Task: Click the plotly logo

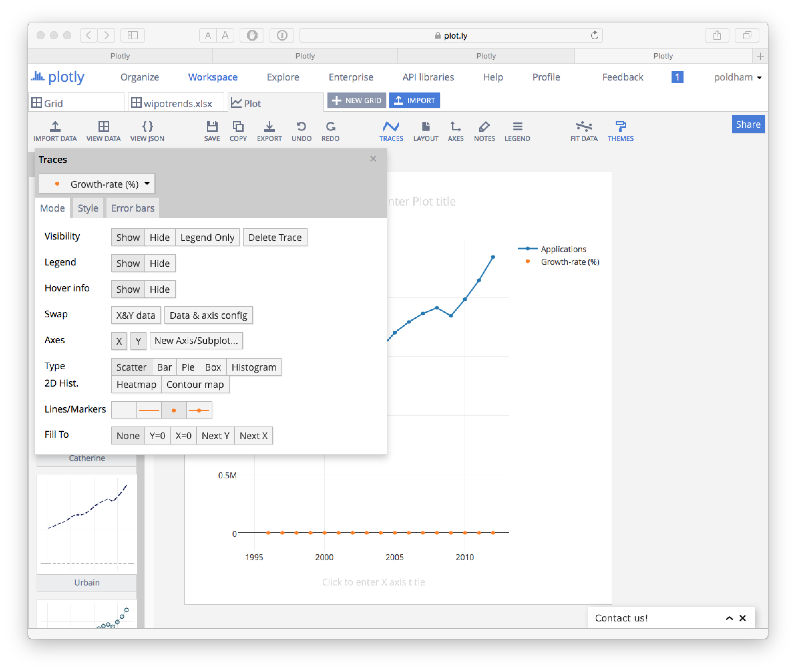Action: [58, 77]
